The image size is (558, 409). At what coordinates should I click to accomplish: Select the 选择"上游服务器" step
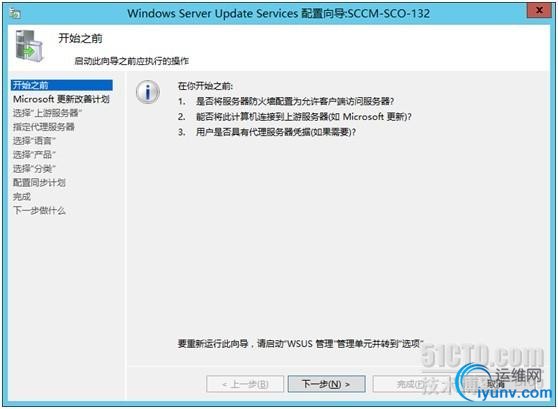tap(47, 113)
